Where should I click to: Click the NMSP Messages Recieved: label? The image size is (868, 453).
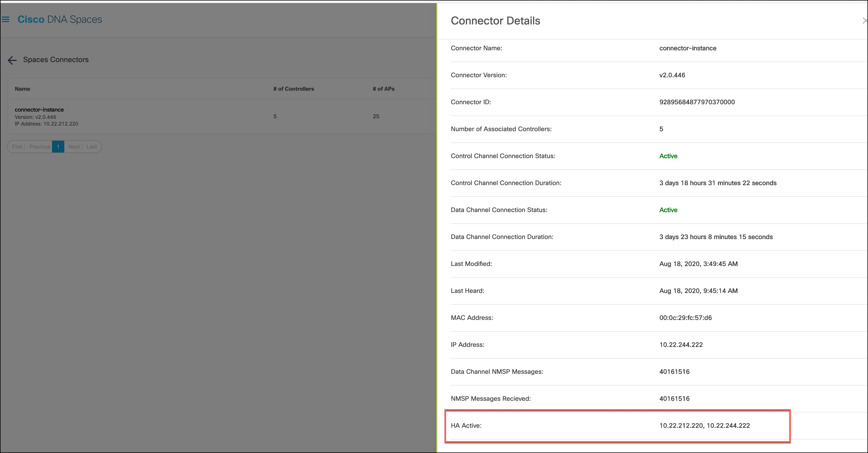491,399
